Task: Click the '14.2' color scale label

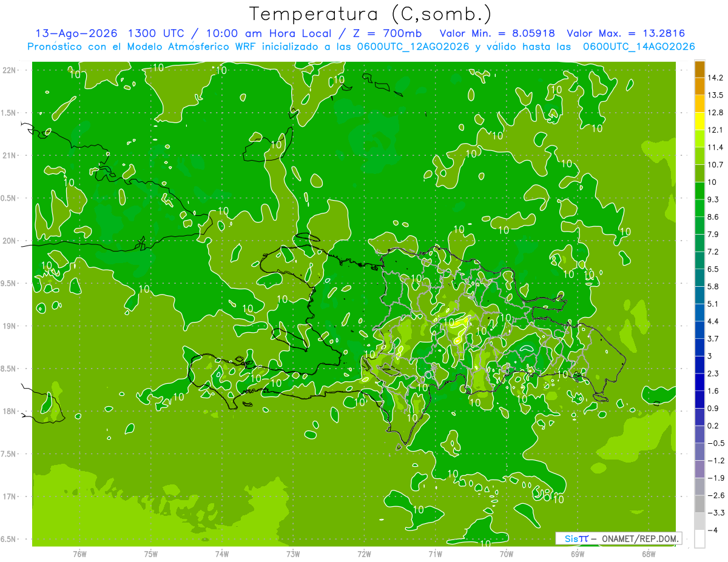Action: point(716,78)
